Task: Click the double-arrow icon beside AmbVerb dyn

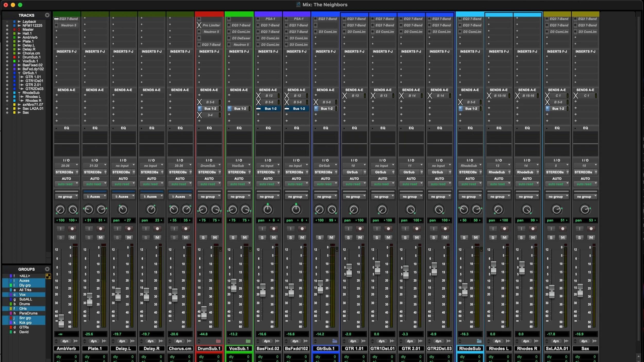Action: click(x=76, y=341)
